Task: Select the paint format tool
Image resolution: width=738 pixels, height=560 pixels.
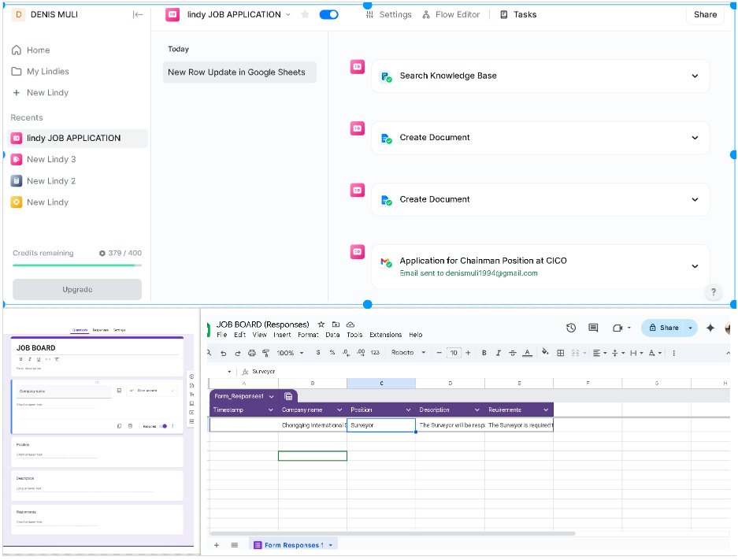Action: (266, 353)
